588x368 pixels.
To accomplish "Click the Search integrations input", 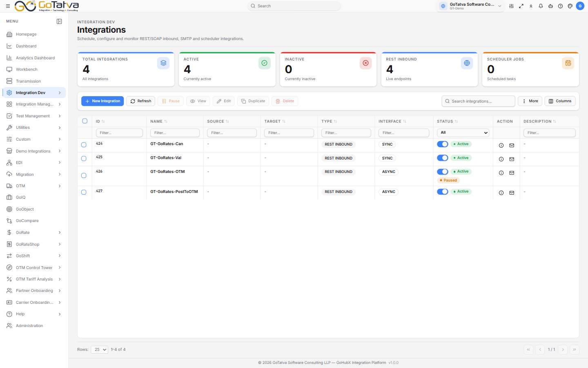I will [x=478, y=101].
